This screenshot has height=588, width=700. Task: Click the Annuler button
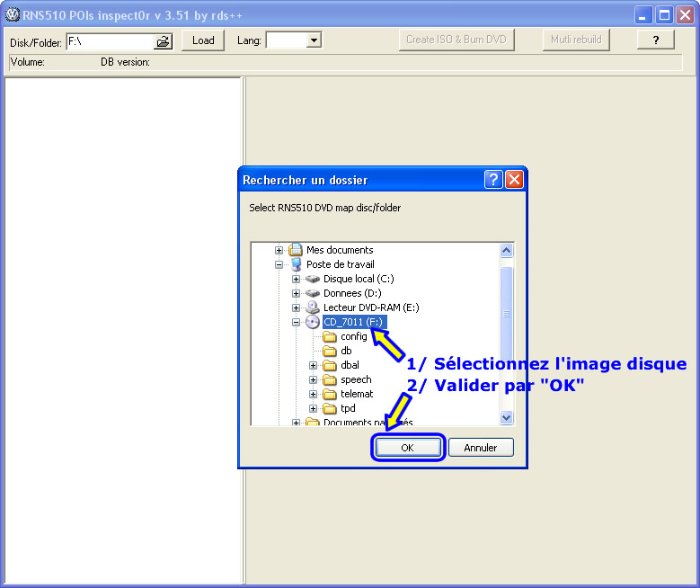tap(481, 448)
